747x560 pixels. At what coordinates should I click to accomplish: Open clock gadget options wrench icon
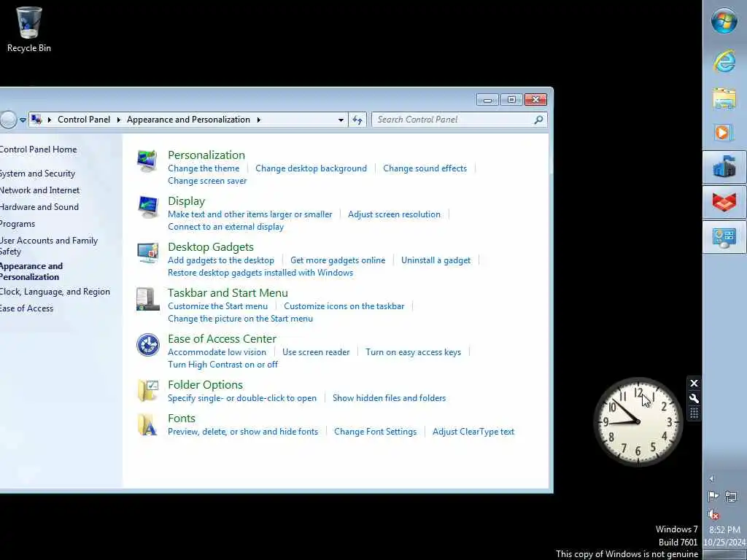point(694,399)
